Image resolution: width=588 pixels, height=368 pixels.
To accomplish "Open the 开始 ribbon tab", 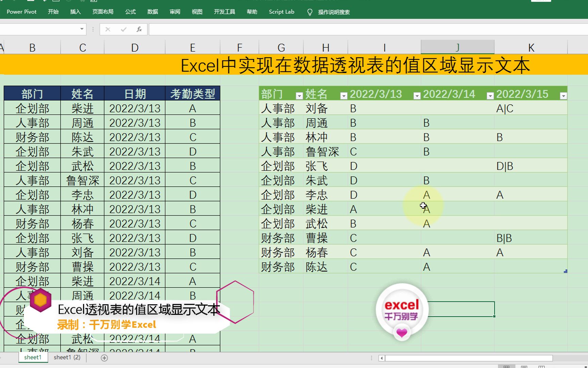I will tap(53, 12).
